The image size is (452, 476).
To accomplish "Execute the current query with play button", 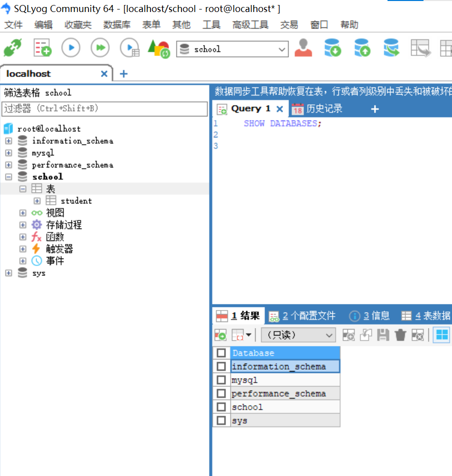I will pos(70,47).
